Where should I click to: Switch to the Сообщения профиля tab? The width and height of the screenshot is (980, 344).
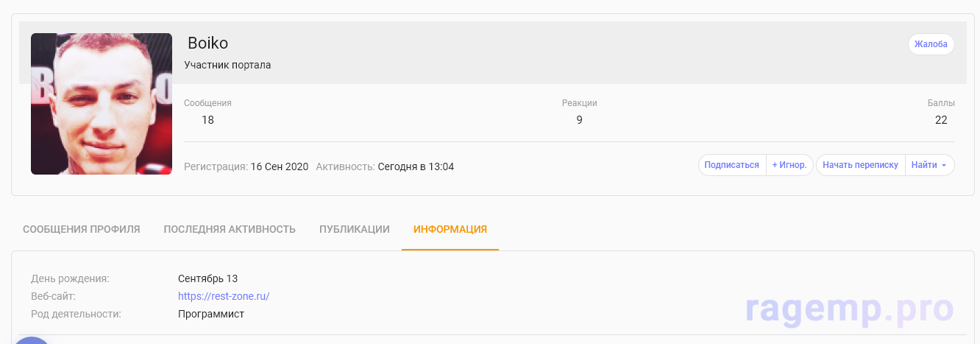82,229
